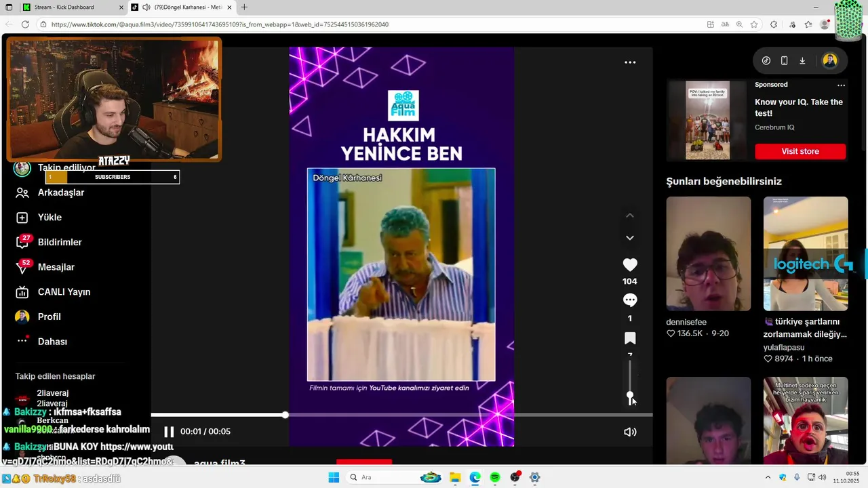Show hidden system tray icons chevron
Viewport: 868px width, 488px height.
[x=768, y=478]
